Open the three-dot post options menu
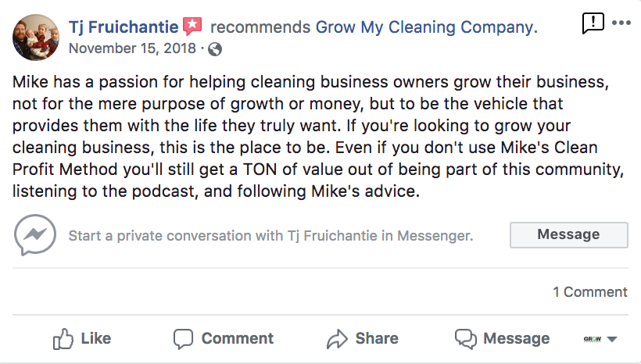The width and height of the screenshot is (641, 364). click(x=621, y=23)
